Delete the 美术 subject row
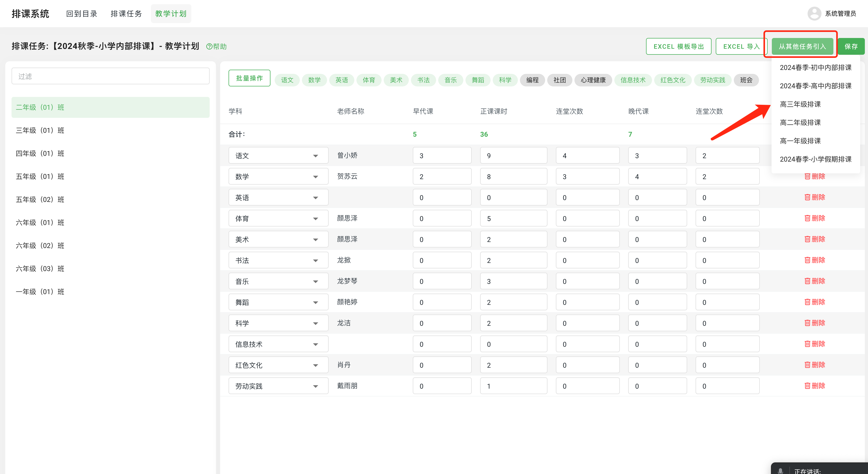 click(x=815, y=239)
